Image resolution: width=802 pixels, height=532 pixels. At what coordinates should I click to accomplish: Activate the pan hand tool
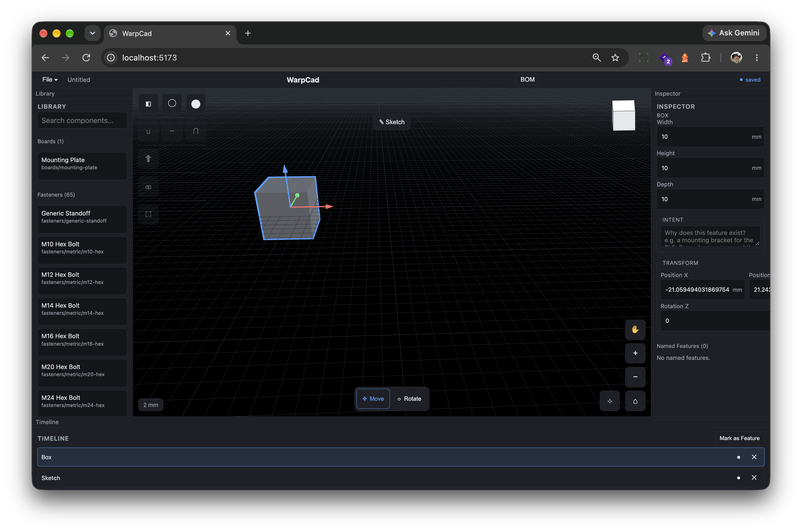pos(635,329)
